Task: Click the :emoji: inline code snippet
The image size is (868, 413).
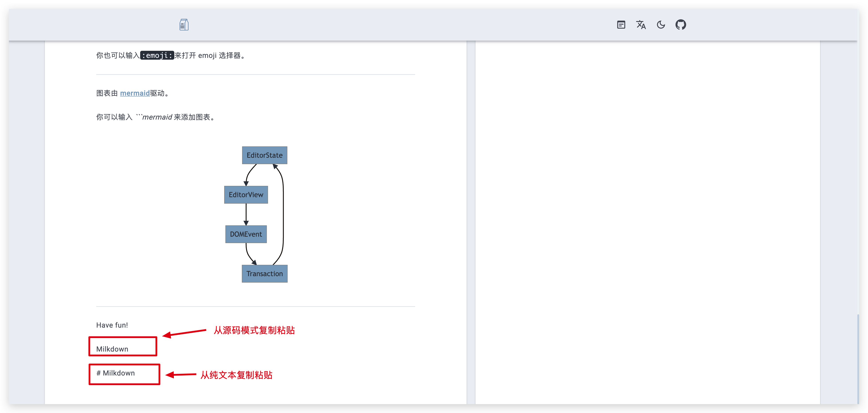Action: coord(157,55)
